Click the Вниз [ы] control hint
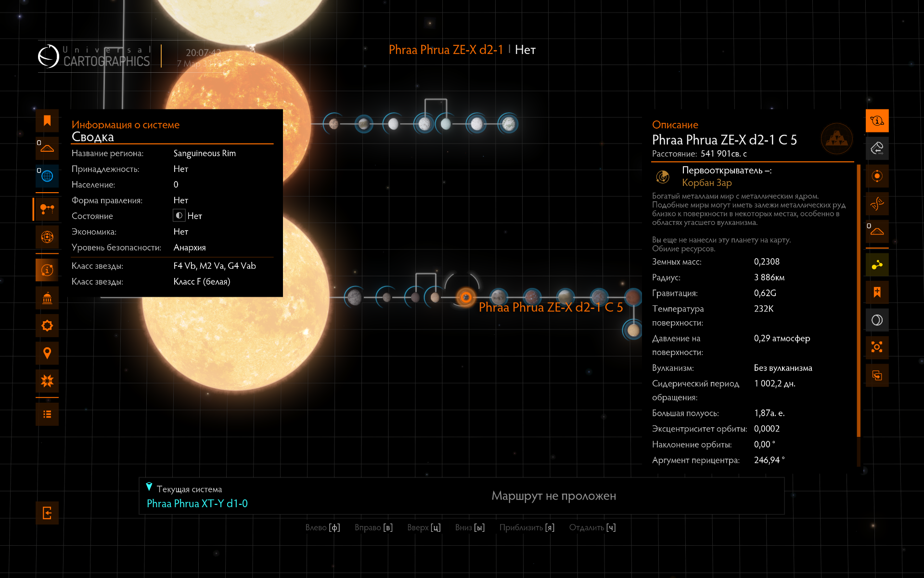This screenshot has width=924, height=578. 470,527
